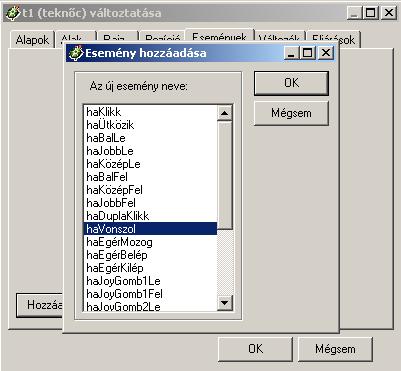Pick haEgérBelép from the list
401x371 pixels.
tap(150, 255)
